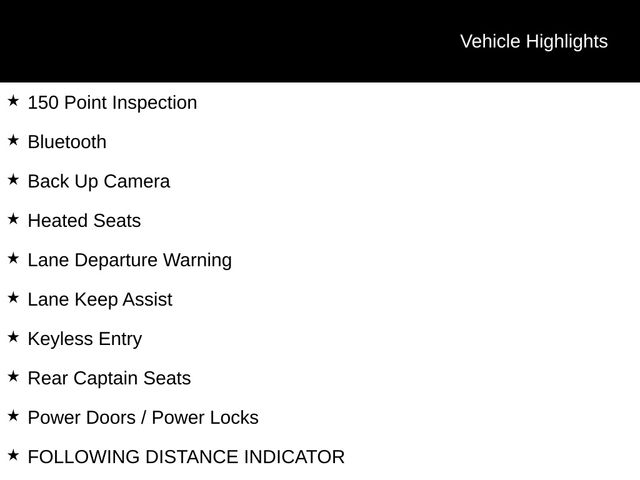Click the Bluetooth highlight text
This screenshot has width=640, height=480.
click(67, 142)
